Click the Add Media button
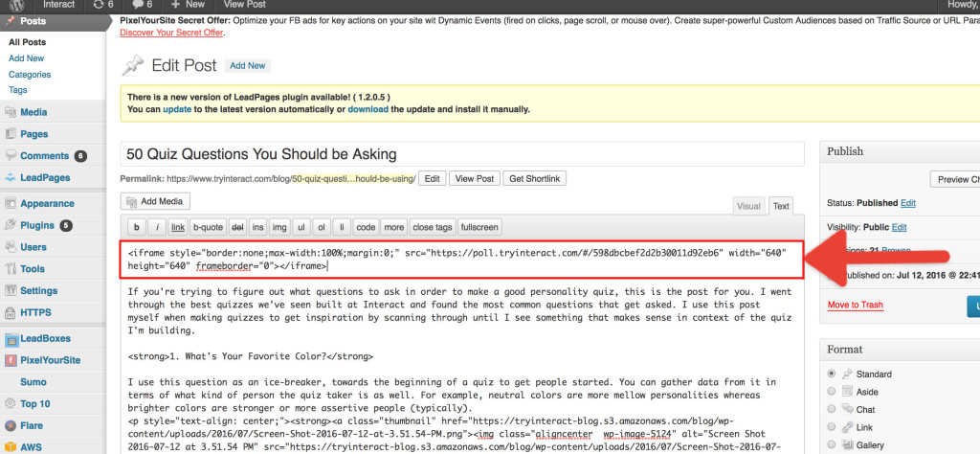Image resolution: width=980 pixels, height=454 pixels. (156, 201)
